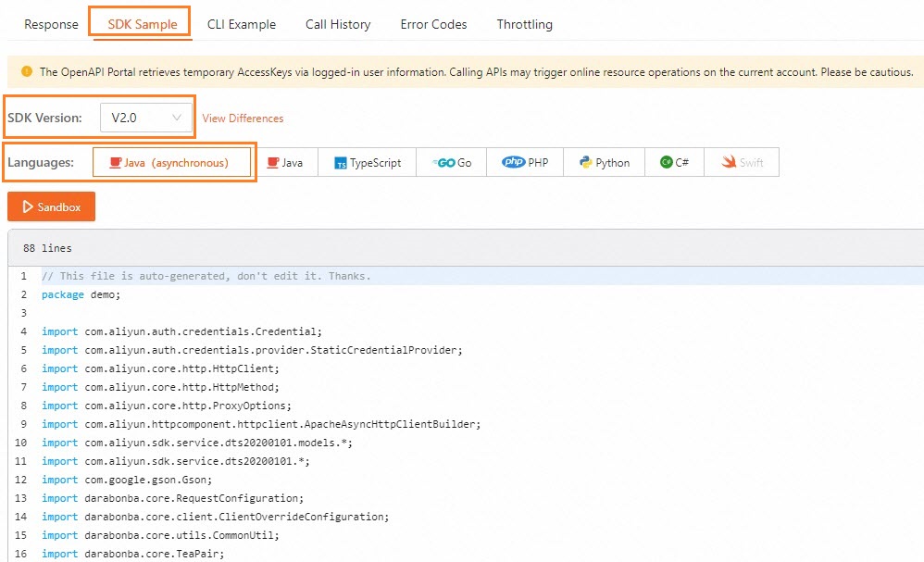Choose PHP as the SDK language
The width and height of the screenshot is (924, 562).
point(525,163)
